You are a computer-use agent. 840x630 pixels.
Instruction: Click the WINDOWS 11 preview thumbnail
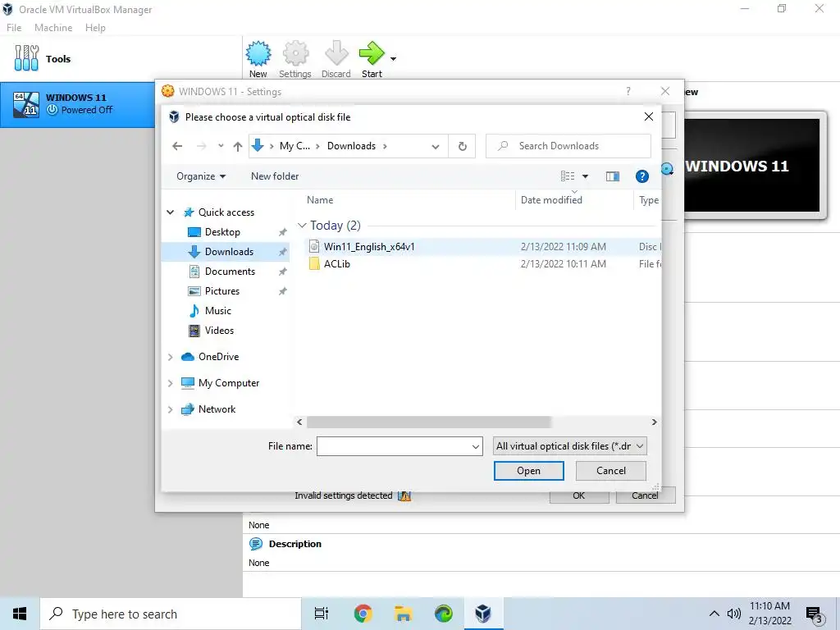pos(752,166)
